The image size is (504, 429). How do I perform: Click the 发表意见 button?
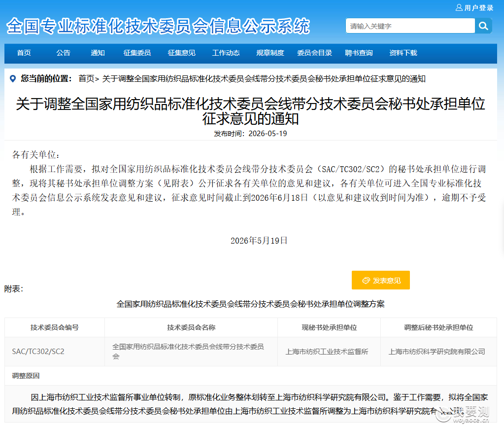click(x=380, y=280)
